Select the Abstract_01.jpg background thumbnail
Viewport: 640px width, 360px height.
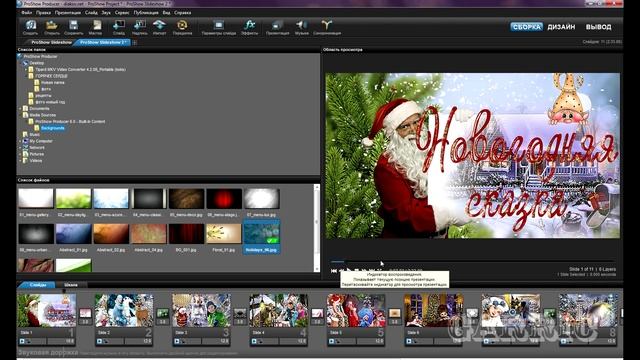coord(73,234)
